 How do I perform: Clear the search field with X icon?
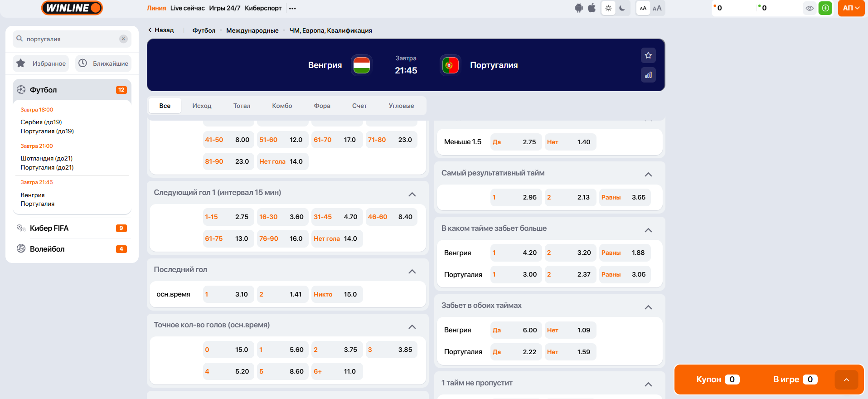(x=123, y=39)
